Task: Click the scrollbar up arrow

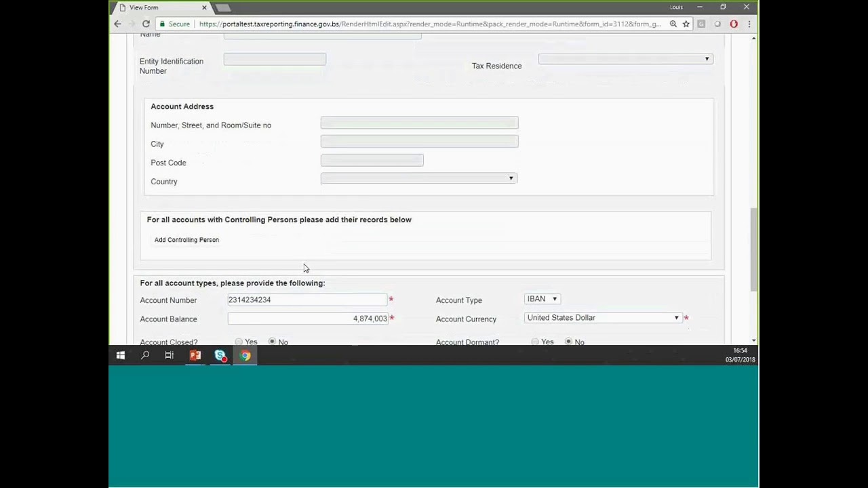Action: coord(754,38)
